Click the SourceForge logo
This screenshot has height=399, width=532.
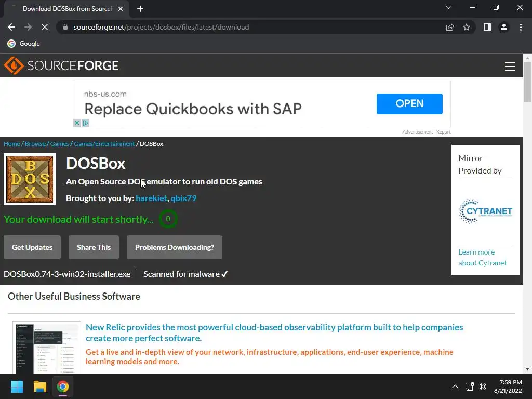click(x=61, y=66)
